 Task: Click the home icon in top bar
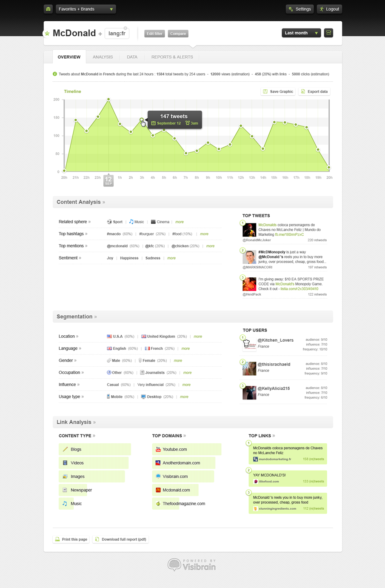coord(48,9)
